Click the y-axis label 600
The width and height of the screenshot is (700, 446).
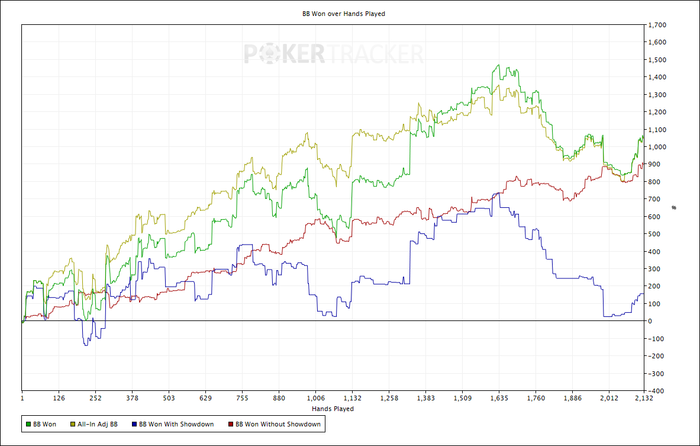654,217
